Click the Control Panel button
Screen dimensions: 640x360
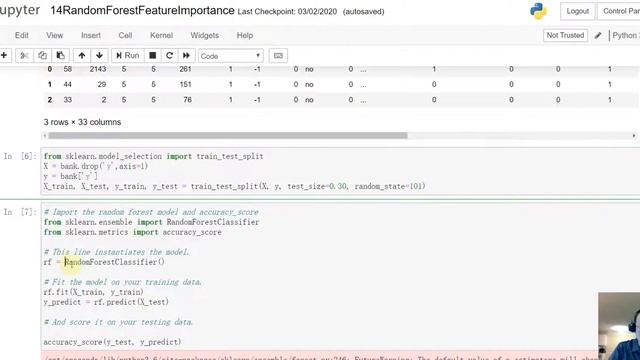pos(619,11)
